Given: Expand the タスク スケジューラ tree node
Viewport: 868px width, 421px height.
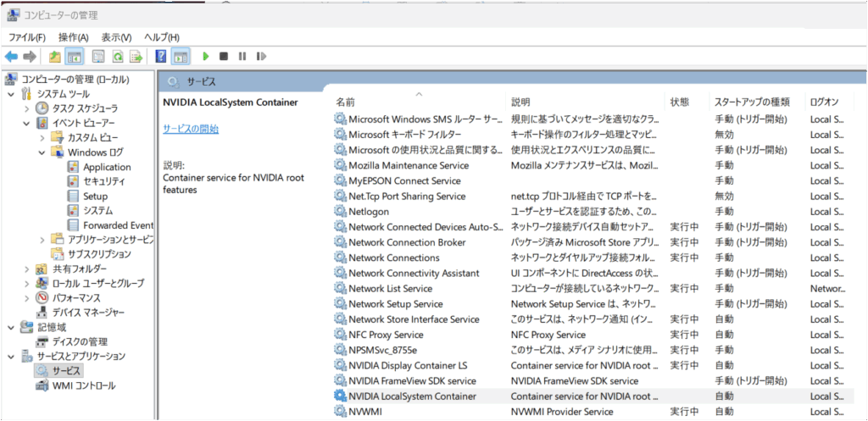Looking at the screenshot, I should (x=26, y=108).
